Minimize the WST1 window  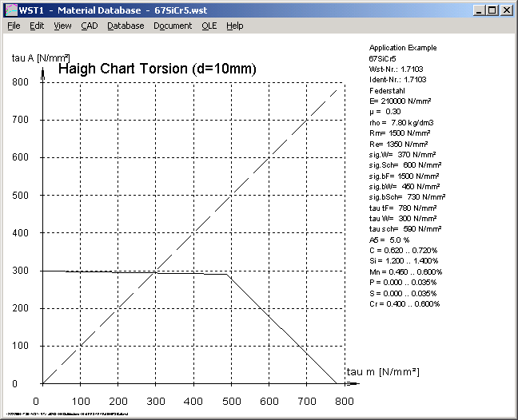coord(480,10)
